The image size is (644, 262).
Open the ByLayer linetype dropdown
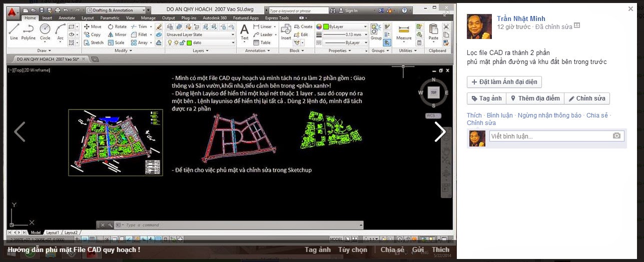pos(346,42)
